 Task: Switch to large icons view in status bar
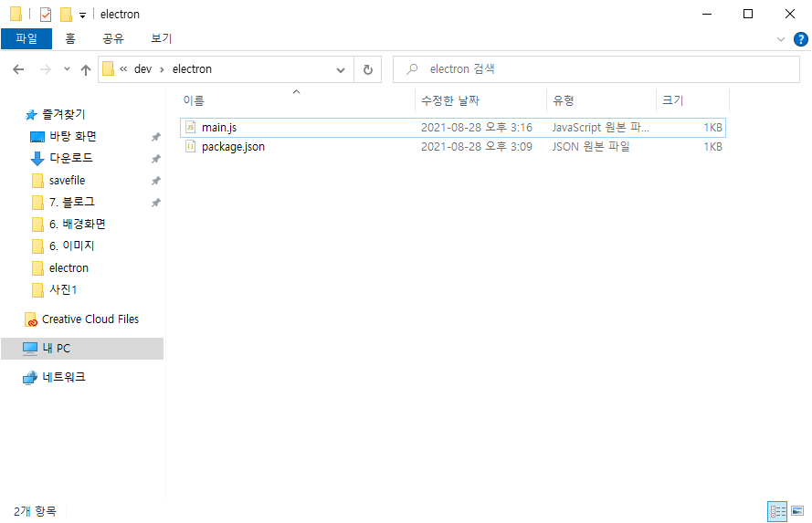tap(797, 512)
